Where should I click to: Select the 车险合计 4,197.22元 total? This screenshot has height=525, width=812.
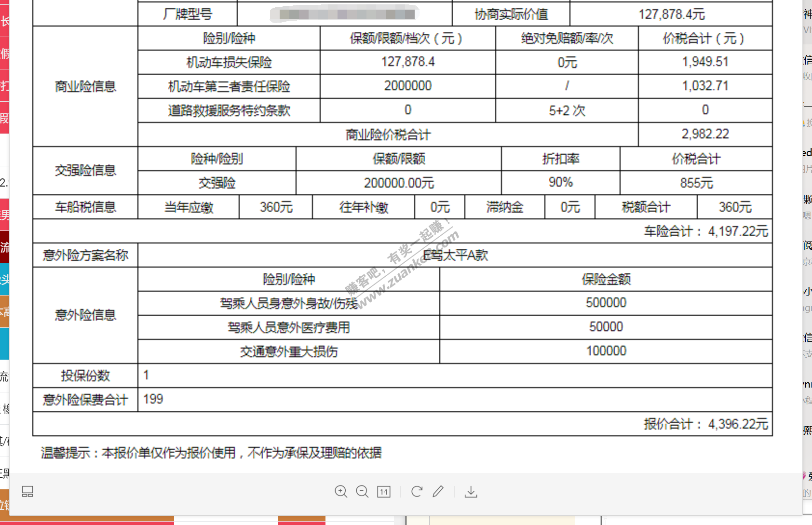(706, 231)
